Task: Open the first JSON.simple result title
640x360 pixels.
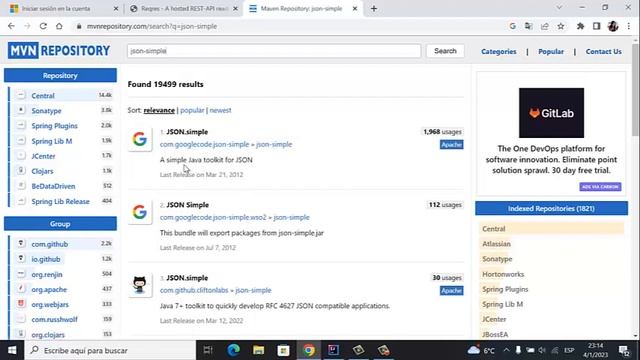Action: [187, 132]
